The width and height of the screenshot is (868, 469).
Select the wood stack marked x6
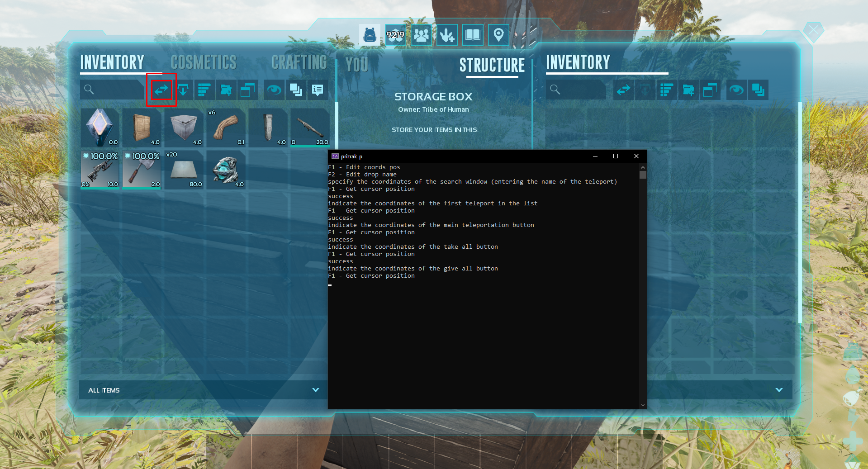tap(226, 128)
